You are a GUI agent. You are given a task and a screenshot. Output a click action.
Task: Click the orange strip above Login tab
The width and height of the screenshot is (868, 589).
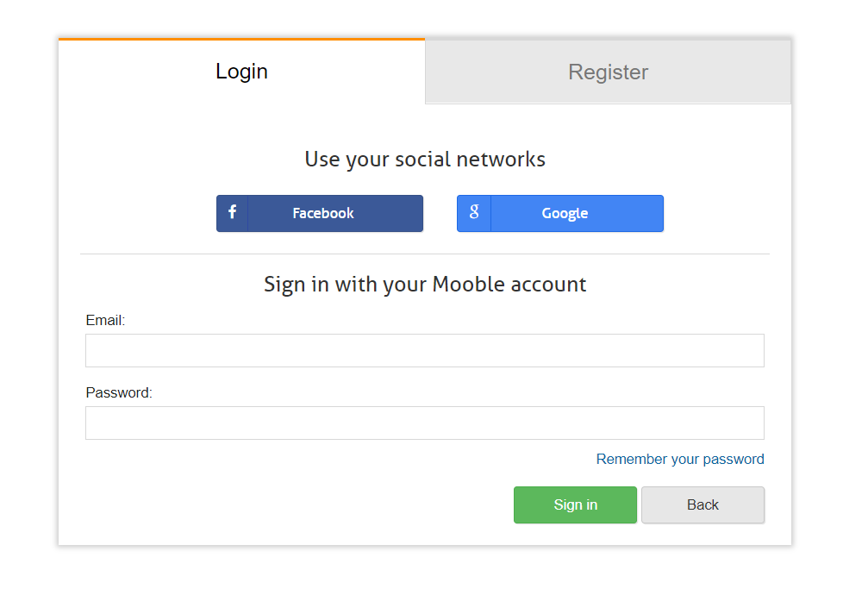tap(242, 40)
